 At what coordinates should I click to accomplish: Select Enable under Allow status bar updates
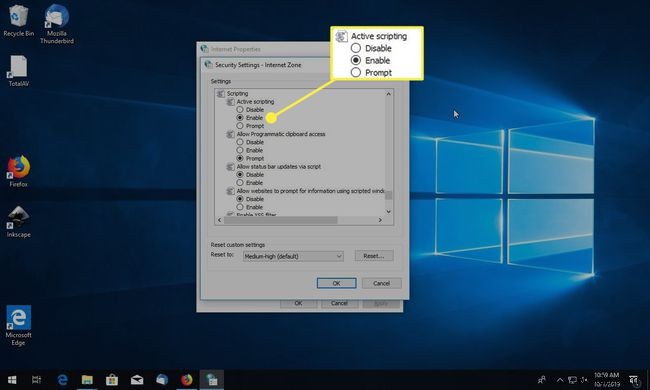coord(250,183)
